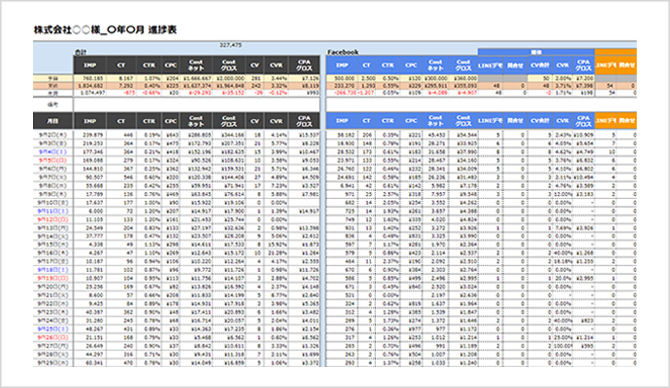The height and width of the screenshot is (388, 670).
Task: Select the Facebook budget IMP cell 500,000
Action: point(342,79)
